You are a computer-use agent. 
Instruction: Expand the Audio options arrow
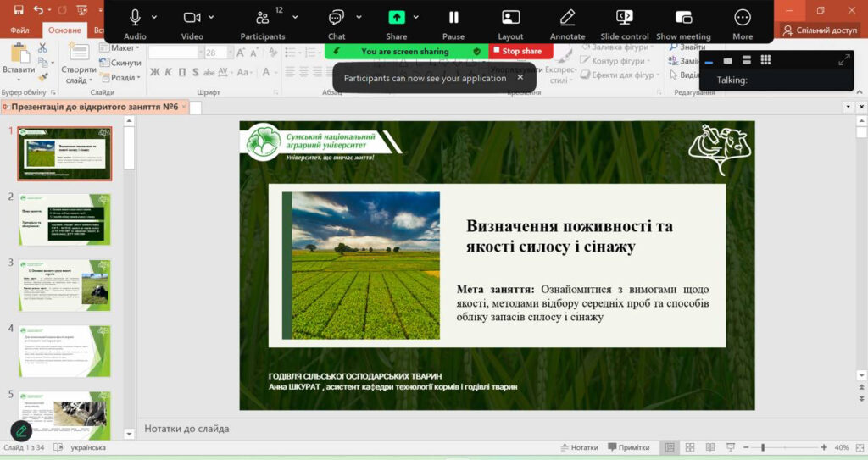point(154,17)
